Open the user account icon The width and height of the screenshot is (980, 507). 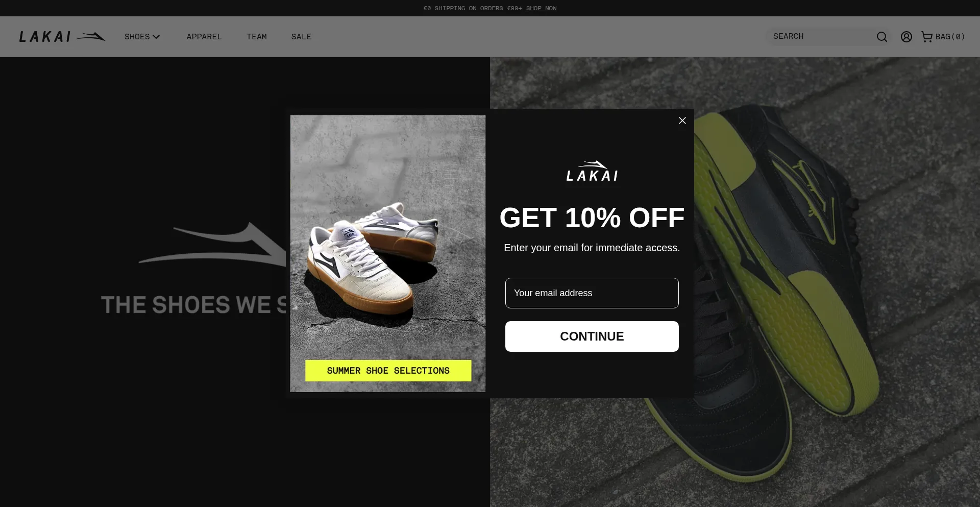906,37
